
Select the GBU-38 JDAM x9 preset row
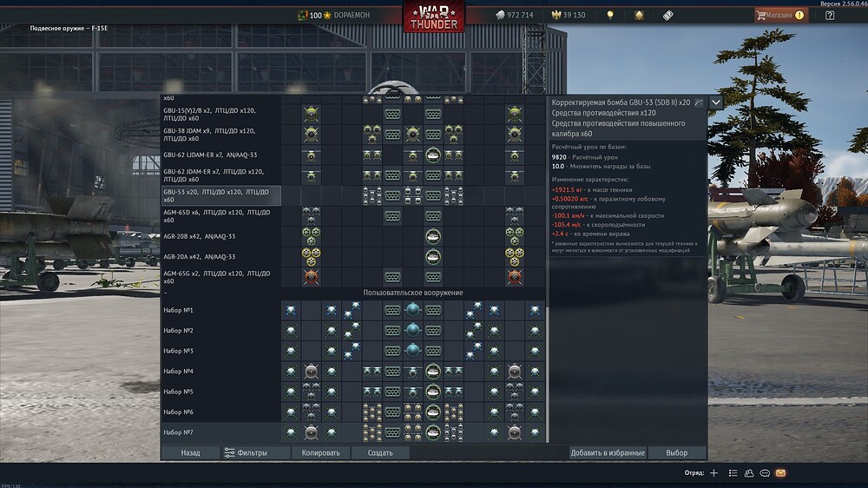pos(220,135)
